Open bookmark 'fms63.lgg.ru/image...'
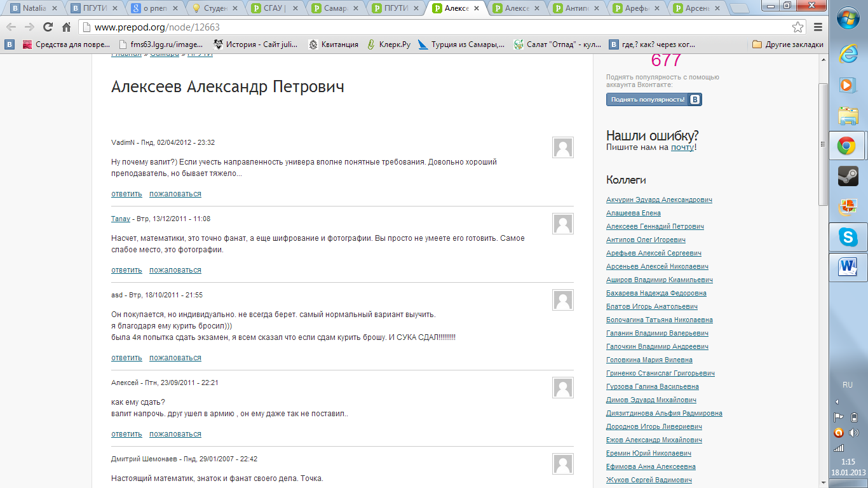Image resolution: width=868 pixels, height=488 pixels. 161,44
